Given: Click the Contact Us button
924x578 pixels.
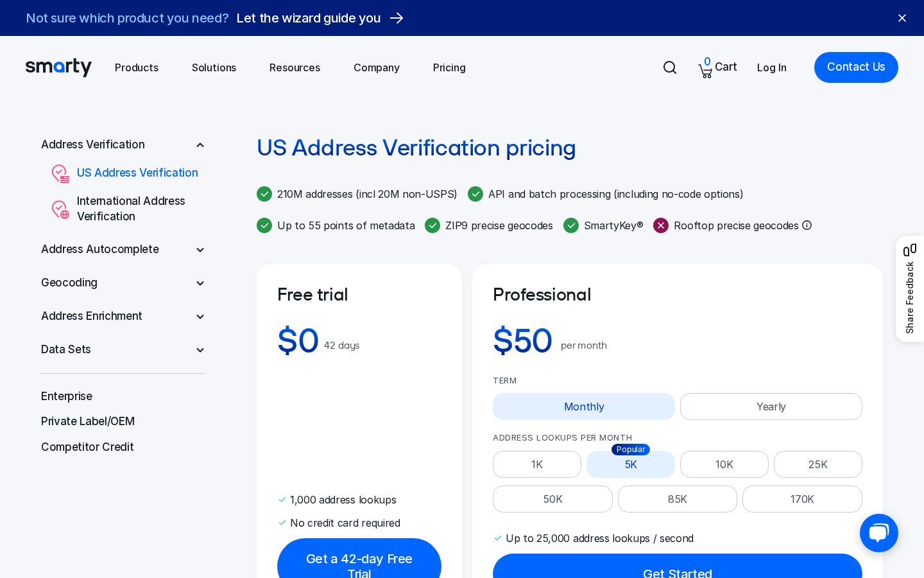Looking at the screenshot, I should (x=856, y=67).
